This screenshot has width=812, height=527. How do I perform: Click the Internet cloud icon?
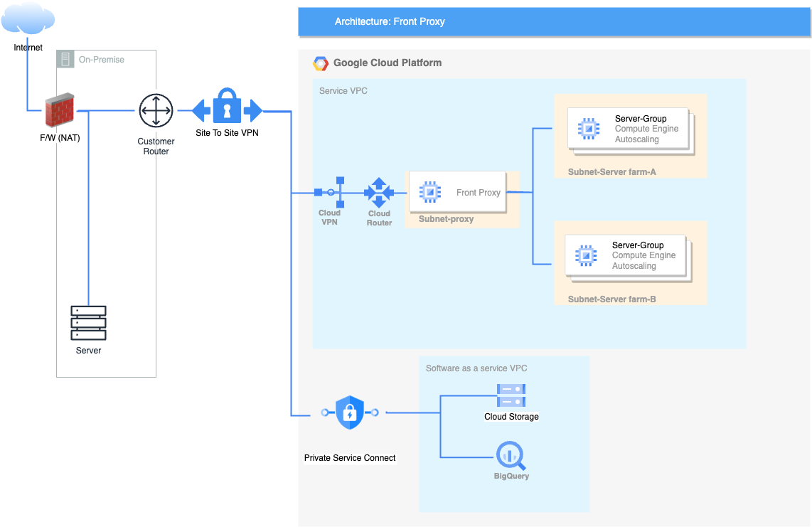click(x=28, y=18)
